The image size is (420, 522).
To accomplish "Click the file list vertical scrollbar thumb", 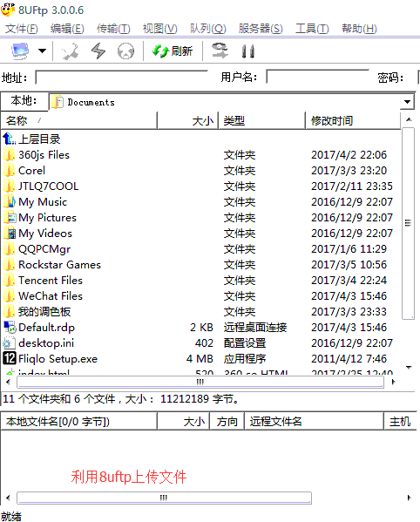I will pos(408,223).
